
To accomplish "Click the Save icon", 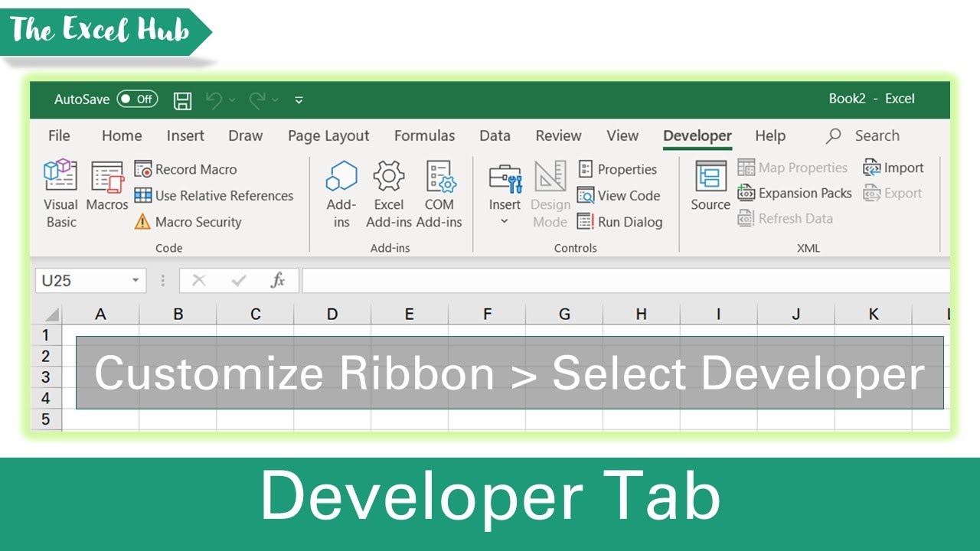I will point(182,99).
